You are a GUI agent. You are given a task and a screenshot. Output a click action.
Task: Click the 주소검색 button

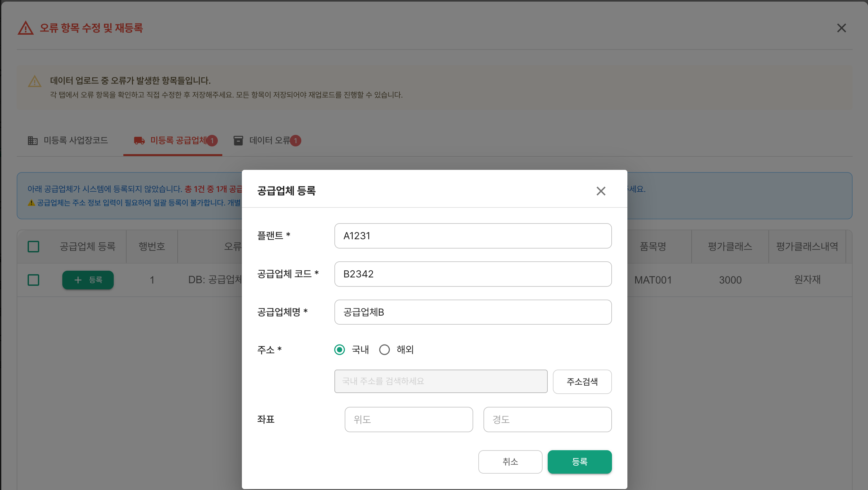[582, 381]
